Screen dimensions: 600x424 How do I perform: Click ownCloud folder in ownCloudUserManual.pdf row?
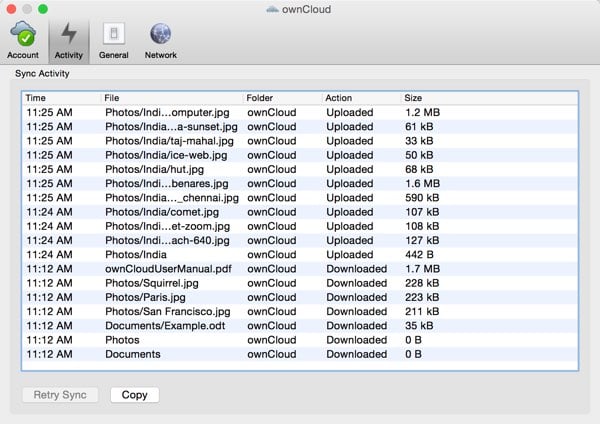(x=272, y=269)
